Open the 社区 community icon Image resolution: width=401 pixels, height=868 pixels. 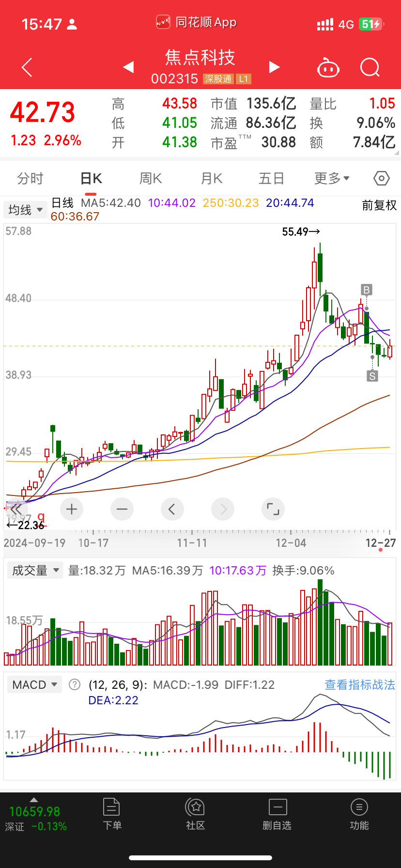point(195,815)
